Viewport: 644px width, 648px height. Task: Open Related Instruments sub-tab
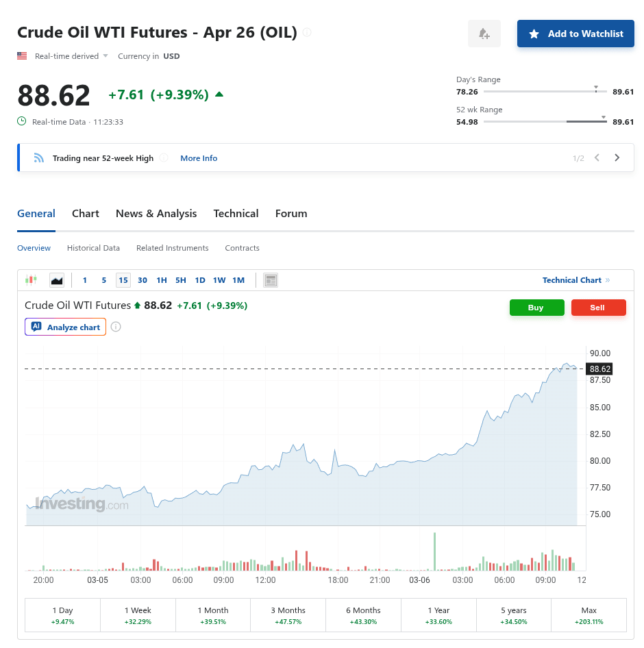tap(173, 248)
